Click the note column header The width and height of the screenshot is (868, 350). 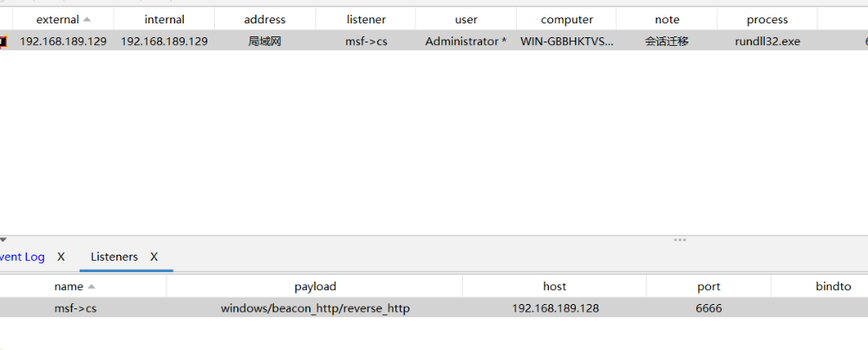click(667, 19)
